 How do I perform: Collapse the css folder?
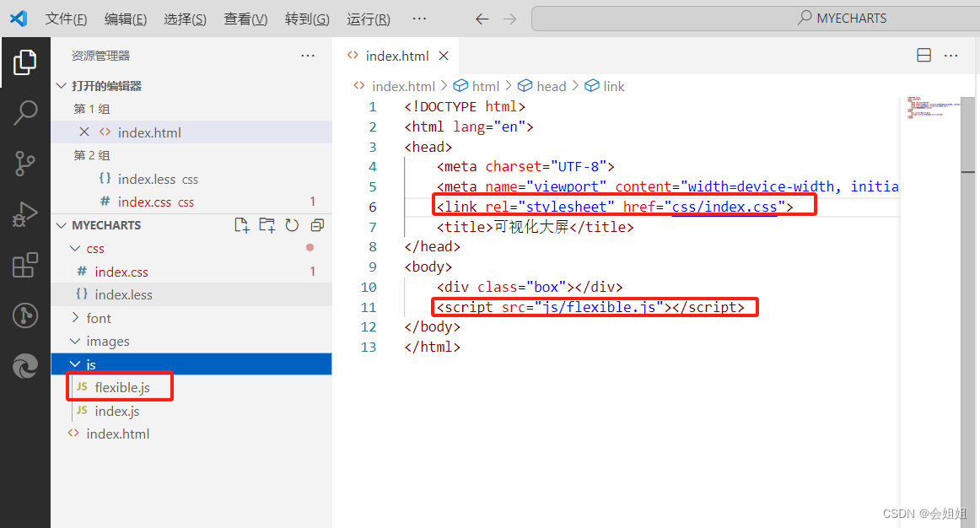click(x=76, y=248)
